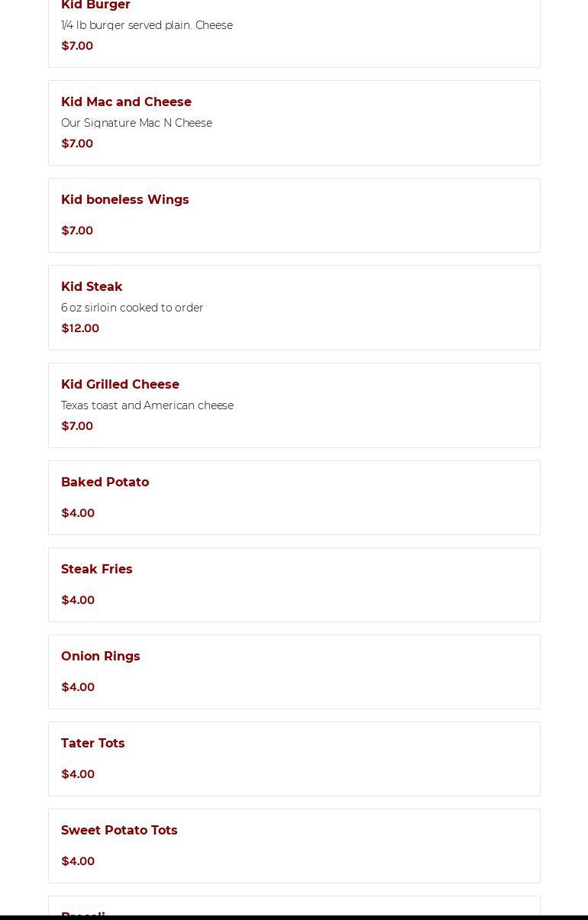Click "6 oz sirloin cooked to order" text
This screenshot has width=588, height=920.
click(132, 308)
